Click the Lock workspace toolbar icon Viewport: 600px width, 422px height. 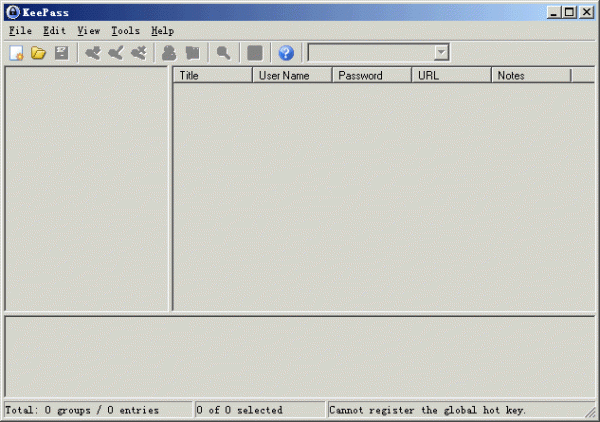tap(255, 53)
